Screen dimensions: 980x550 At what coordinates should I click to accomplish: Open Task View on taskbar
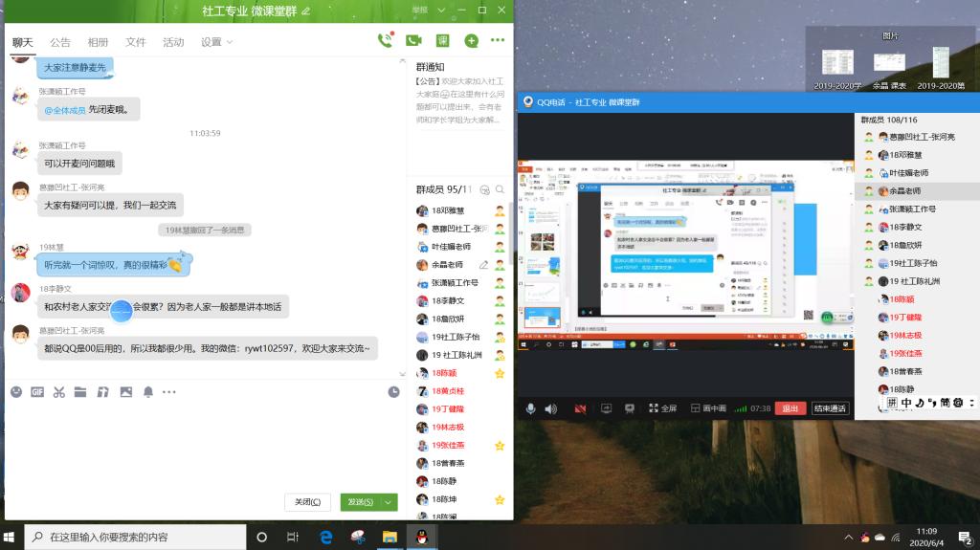[293, 537]
